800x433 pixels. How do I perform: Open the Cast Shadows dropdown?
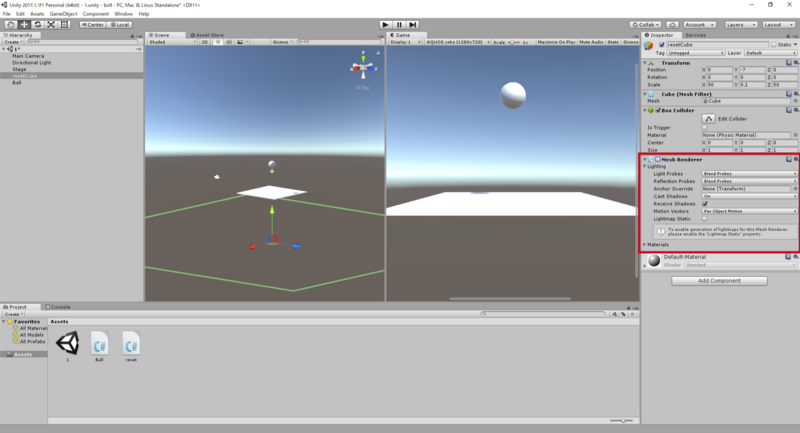tap(749, 196)
